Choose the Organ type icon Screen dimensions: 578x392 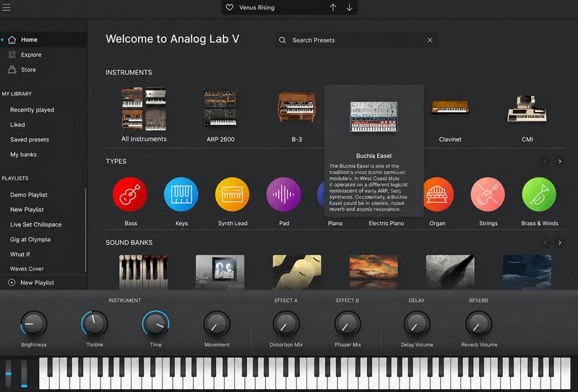tap(438, 194)
